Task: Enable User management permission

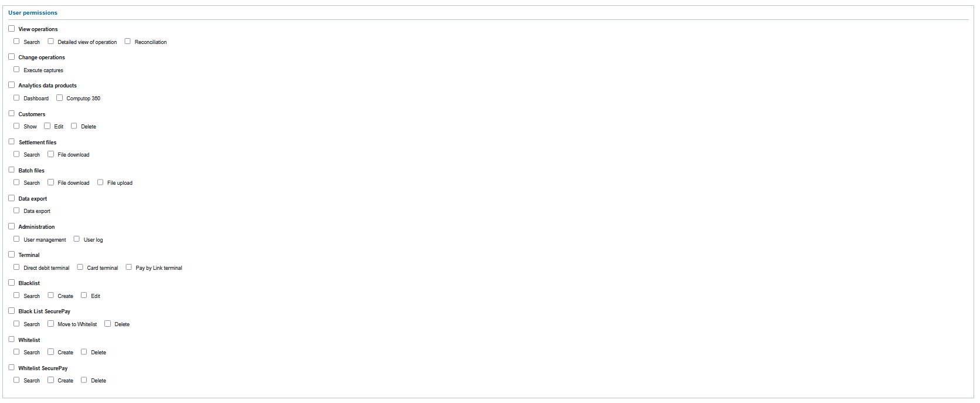Action: pyautogui.click(x=16, y=239)
